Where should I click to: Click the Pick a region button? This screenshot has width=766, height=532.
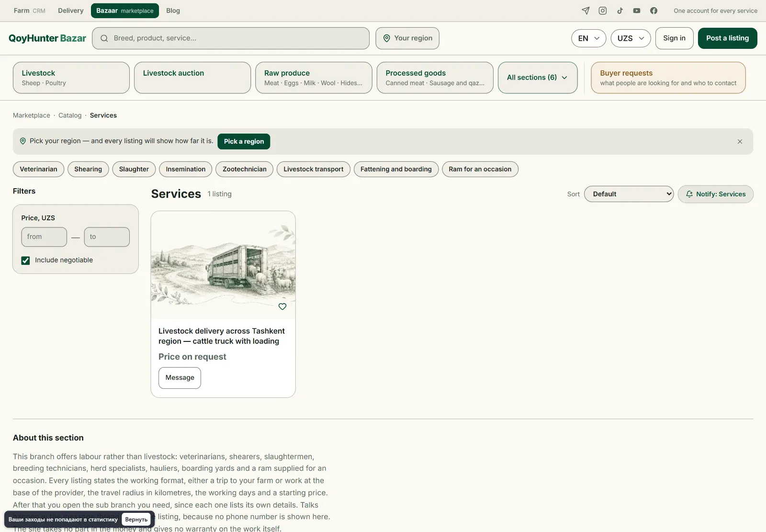[244, 141]
